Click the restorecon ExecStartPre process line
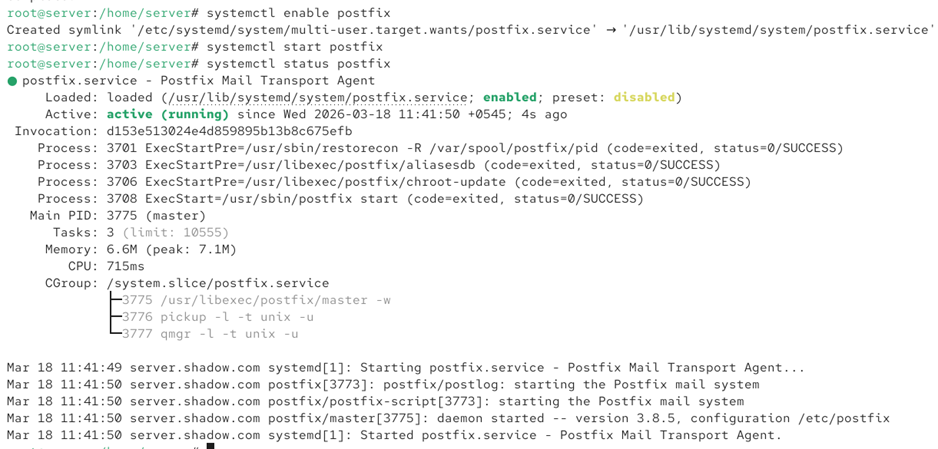The width and height of the screenshot is (938, 449). (440, 148)
